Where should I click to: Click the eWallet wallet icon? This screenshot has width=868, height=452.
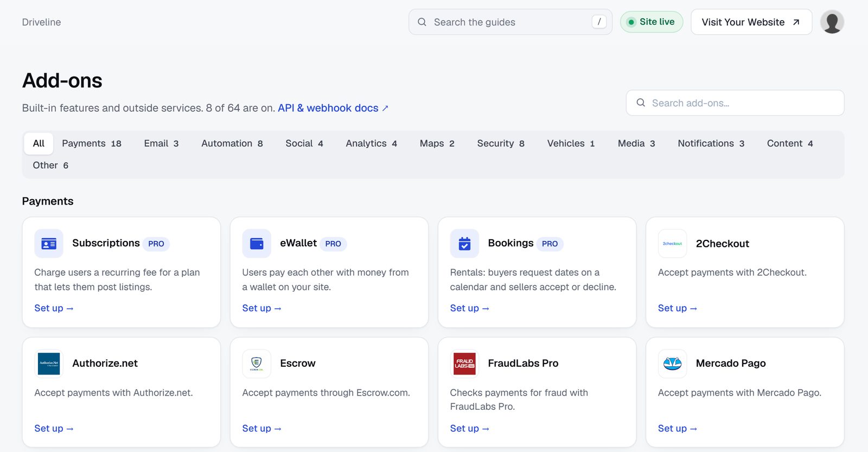(x=257, y=244)
